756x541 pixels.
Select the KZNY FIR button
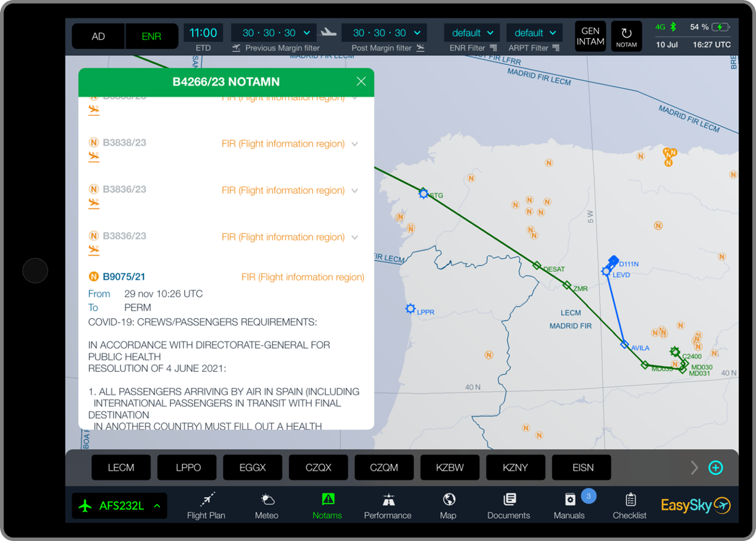(516, 468)
